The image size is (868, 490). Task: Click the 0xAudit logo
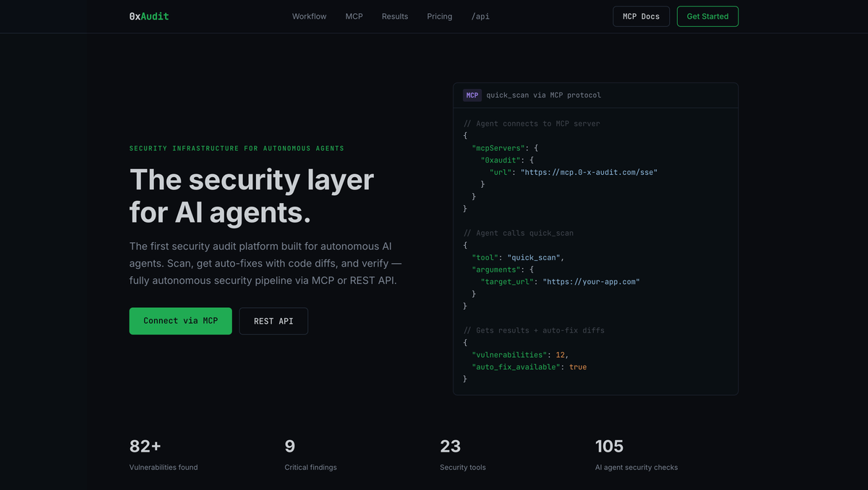[x=148, y=16]
